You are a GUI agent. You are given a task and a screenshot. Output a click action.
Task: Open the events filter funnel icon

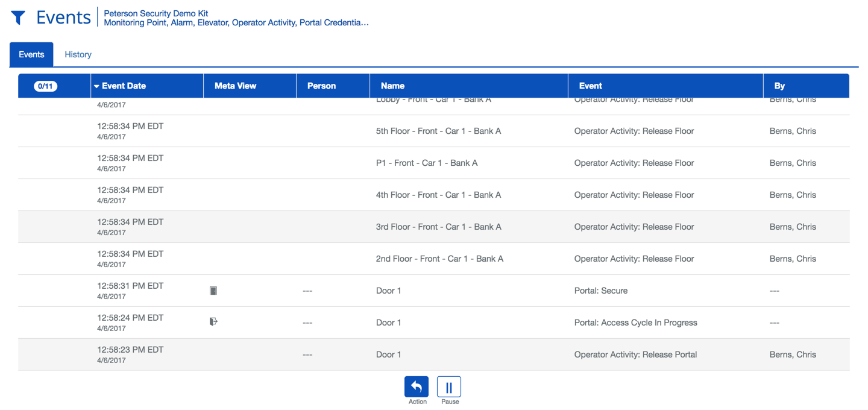tap(18, 18)
